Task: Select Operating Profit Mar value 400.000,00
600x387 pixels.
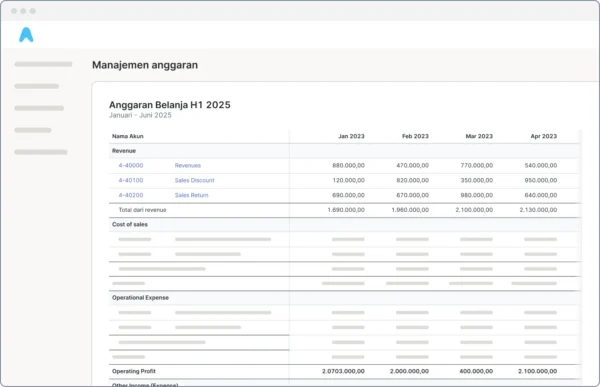Action: tap(476, 371)
